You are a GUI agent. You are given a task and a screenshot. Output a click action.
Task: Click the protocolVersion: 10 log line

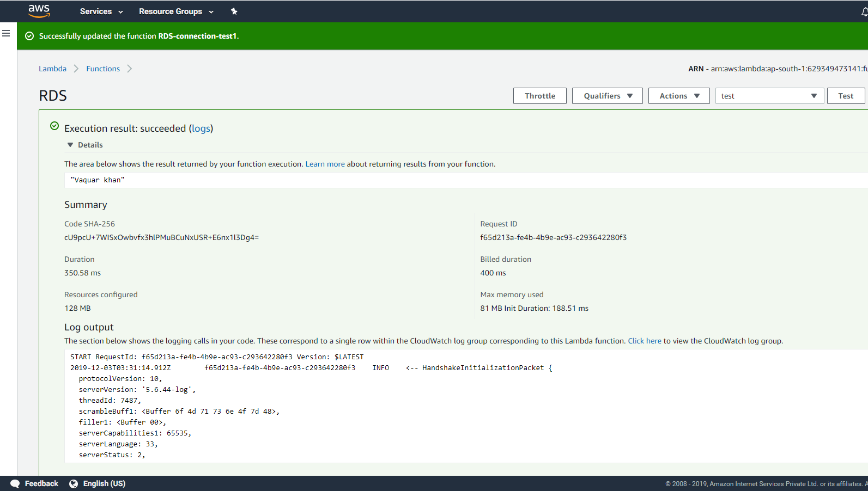[x=120, y=379]
